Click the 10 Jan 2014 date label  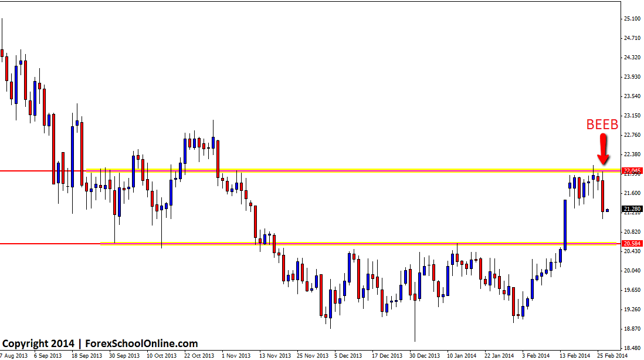461,355
